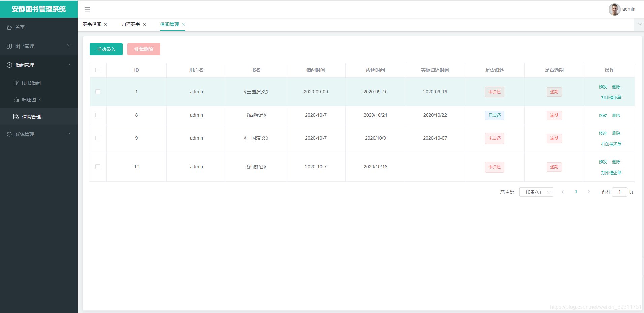The image size is (644, 313).
Task: Open the tabs dropdown arrow at right
Action: coord(640,24)
